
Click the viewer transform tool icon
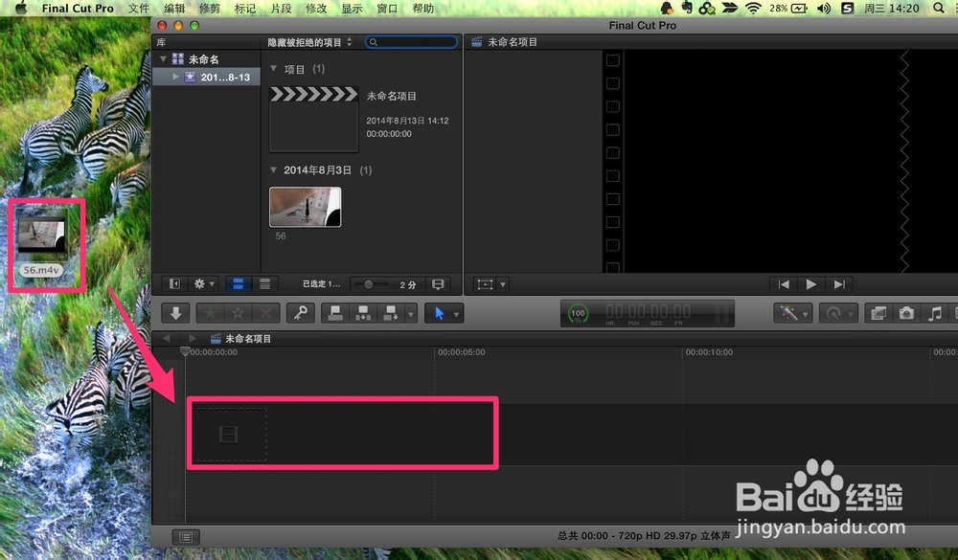click(485, 284)
